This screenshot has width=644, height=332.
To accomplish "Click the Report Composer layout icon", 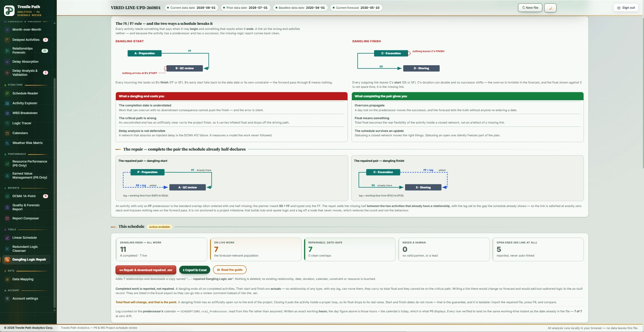I will click(x=7, y=219).
